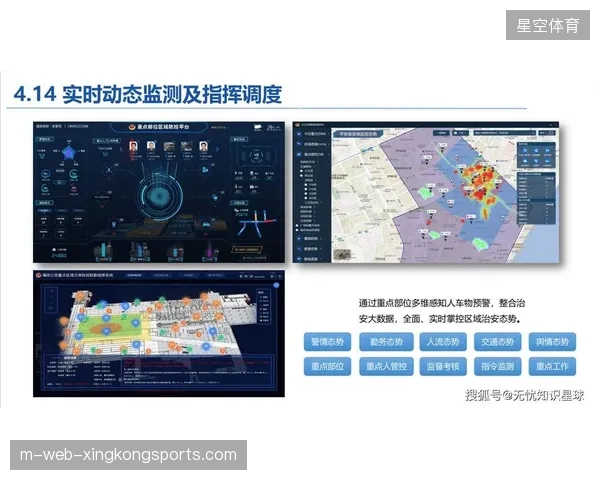Click the blue radar chart in dashboard
This screenshot has width=600, height=480.
pyautogui.click(x=69, y=152)
